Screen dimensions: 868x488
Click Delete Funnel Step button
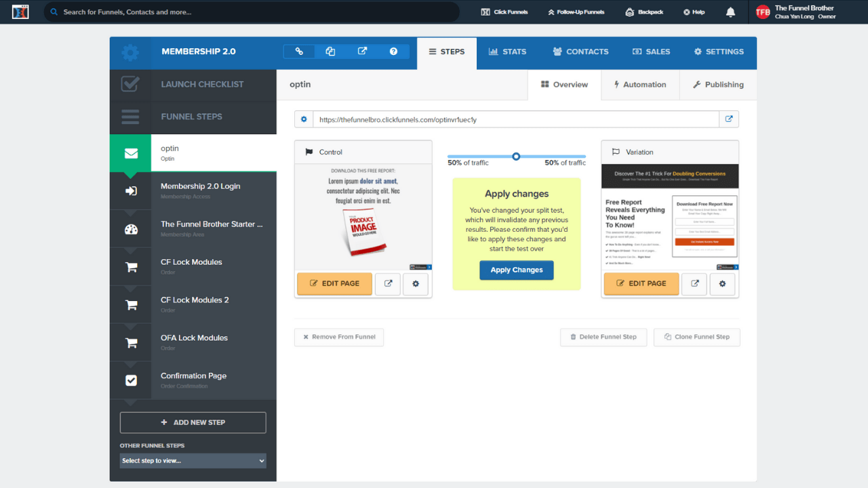pyautogui.click(x=604, y=337)
